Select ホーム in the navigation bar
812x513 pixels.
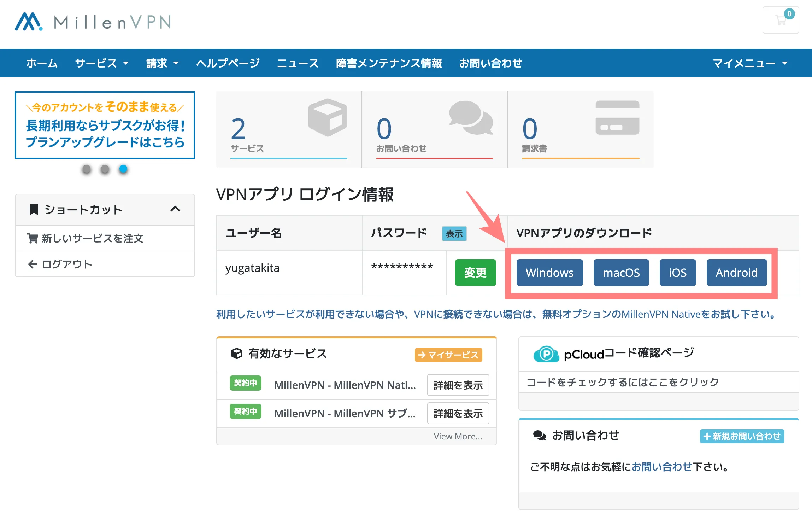click(42, 63)
